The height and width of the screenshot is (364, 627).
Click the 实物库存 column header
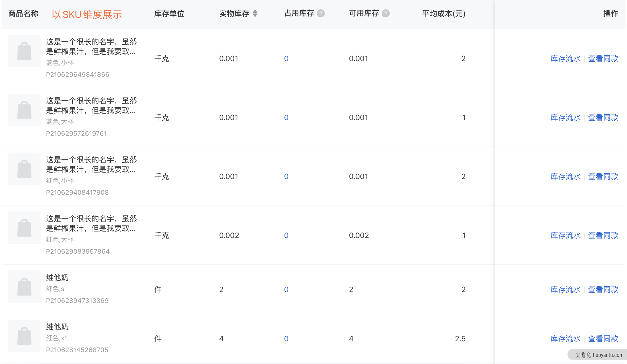pos(234,14)
